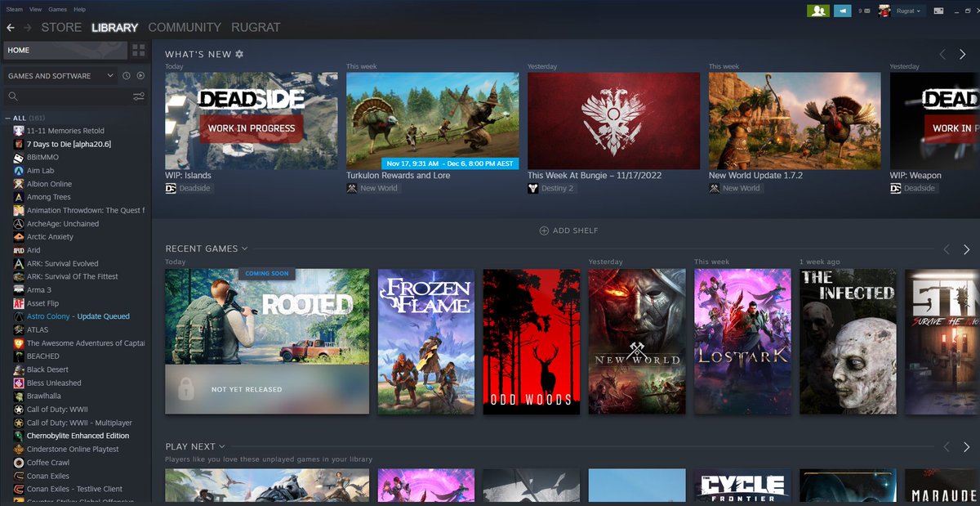
Task: Open the Recent Games shelf dropdown
Action: 244,249
